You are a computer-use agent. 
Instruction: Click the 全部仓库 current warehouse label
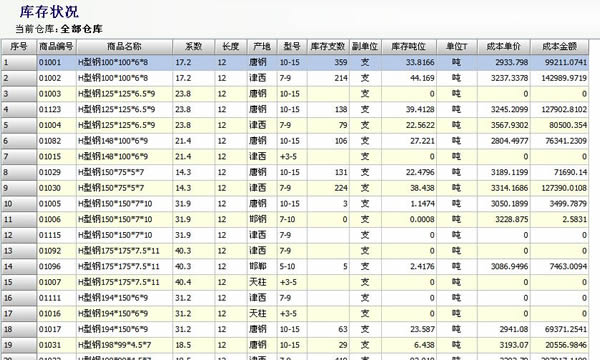(82, 29)
